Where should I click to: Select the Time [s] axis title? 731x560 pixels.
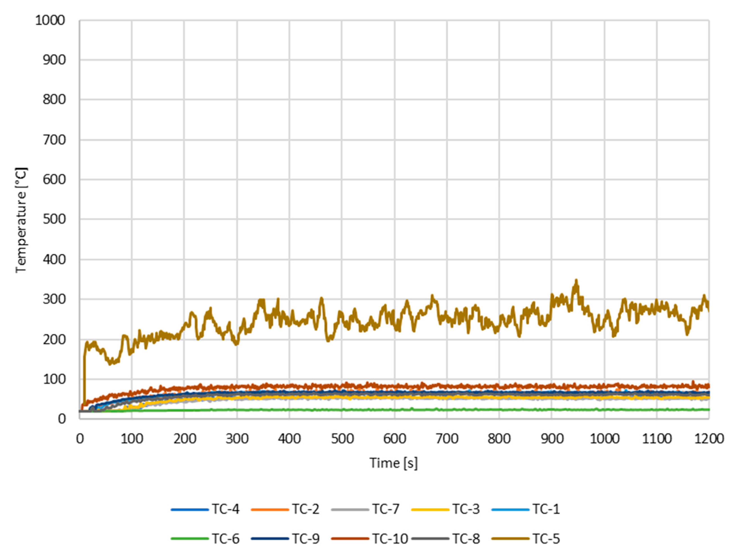(x=393, y=463)
